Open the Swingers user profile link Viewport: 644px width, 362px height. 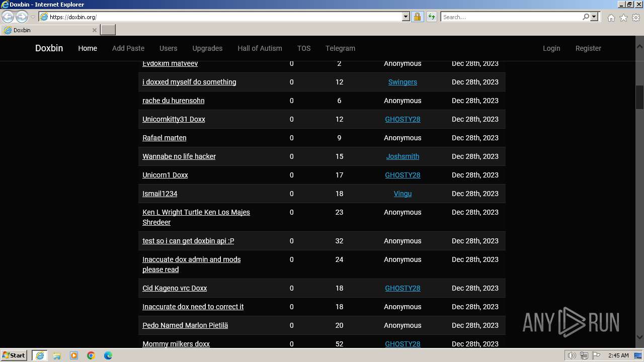(403, 82)
